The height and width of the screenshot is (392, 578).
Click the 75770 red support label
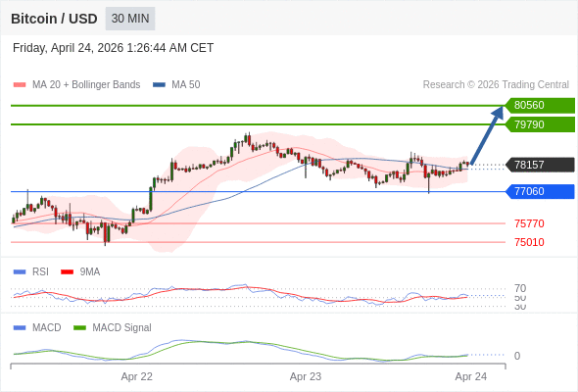pos(529,223)
